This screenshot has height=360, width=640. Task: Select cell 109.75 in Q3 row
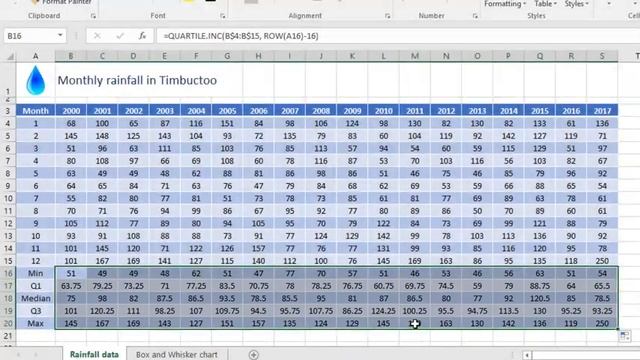click(x=227, y=311)
